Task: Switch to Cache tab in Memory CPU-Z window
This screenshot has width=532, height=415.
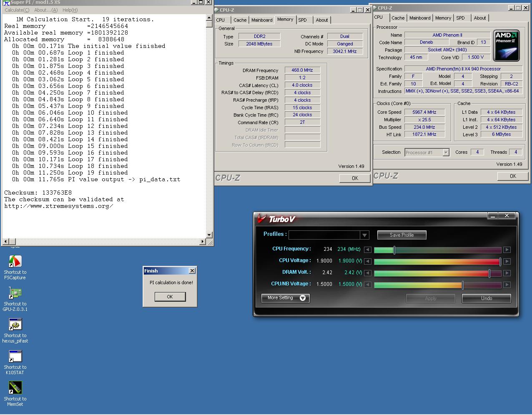Action: [x=240, y=20]
